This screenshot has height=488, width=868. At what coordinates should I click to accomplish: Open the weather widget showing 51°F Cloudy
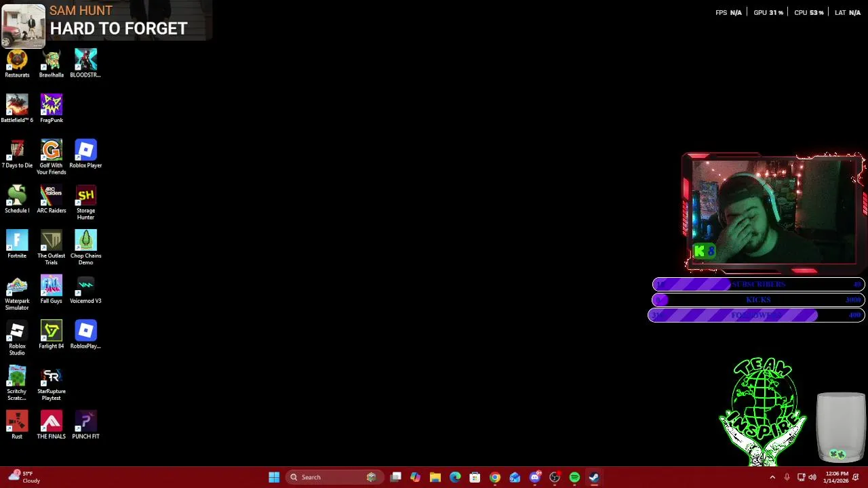tap(24, 477)
